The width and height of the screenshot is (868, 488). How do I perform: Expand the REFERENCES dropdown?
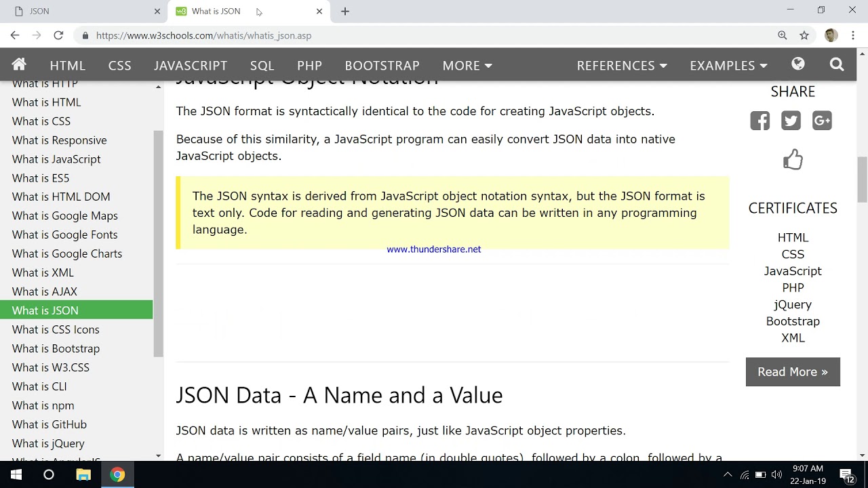click(x=622, y=65)
